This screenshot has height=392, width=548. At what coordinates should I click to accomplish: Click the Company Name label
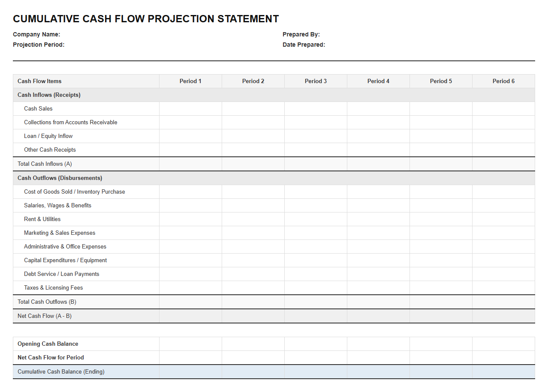(36, 34)
